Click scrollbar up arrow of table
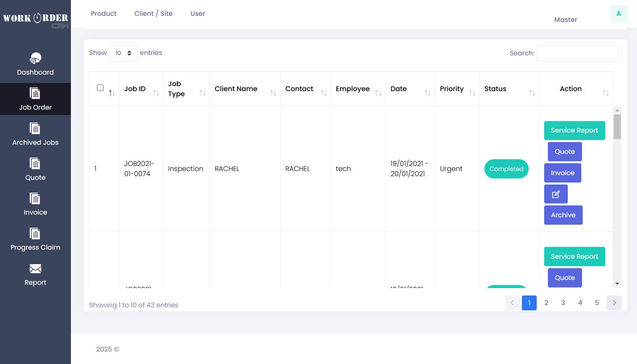 pos(617,110)
